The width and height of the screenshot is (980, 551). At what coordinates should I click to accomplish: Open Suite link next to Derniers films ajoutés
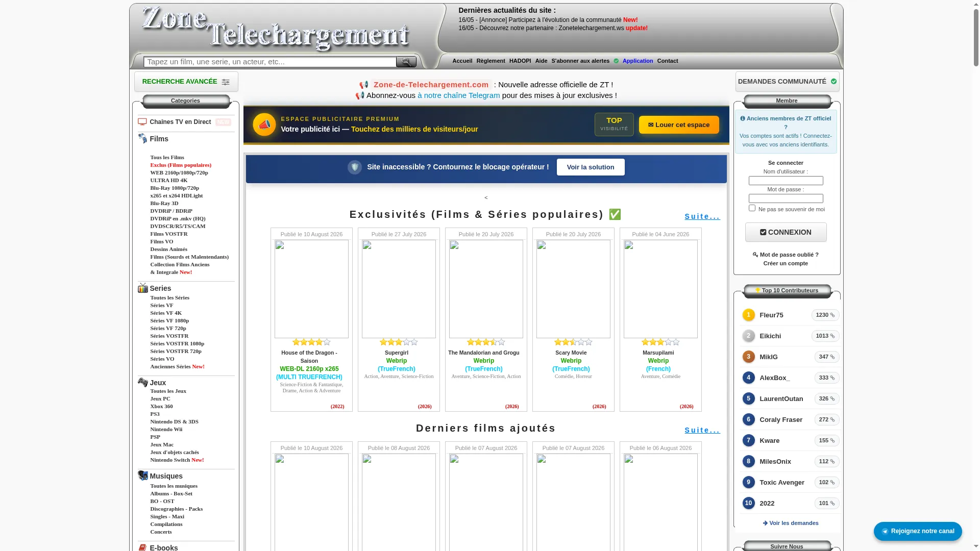702,431
